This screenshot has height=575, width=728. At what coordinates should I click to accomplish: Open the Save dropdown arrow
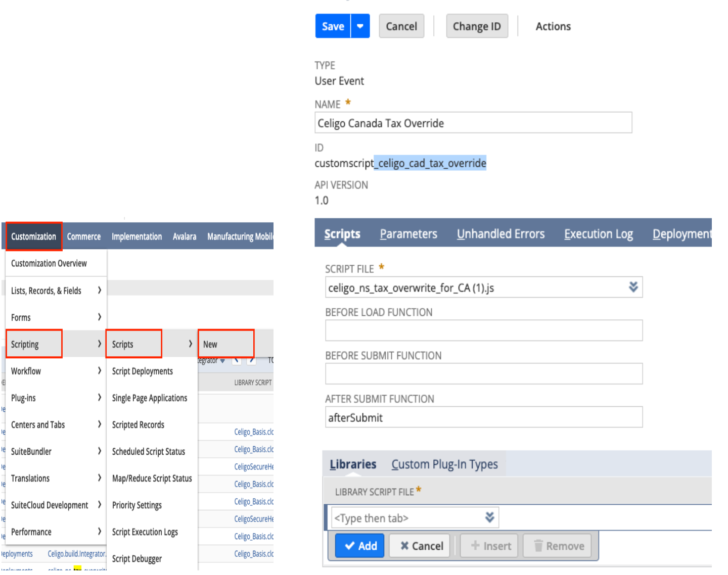click(360, 26)
